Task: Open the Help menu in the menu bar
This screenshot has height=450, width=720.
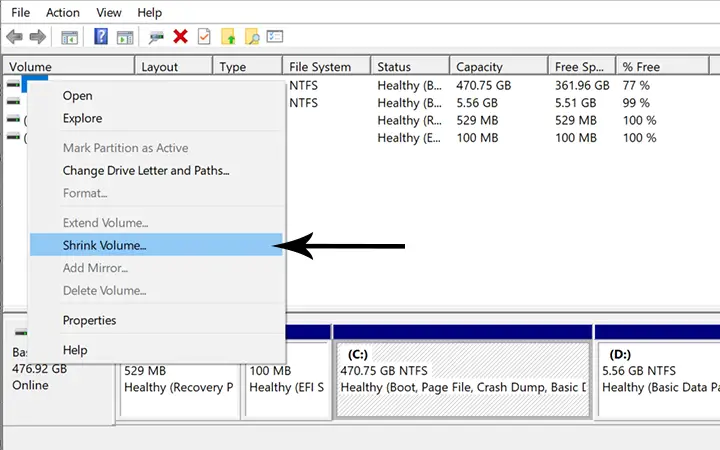Action: point(150,12)
